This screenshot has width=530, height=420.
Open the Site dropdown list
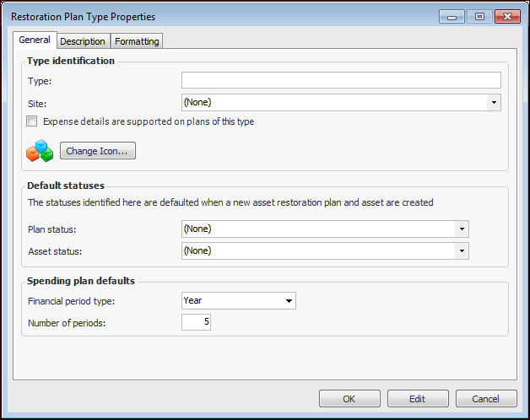[x=492, y=103]
